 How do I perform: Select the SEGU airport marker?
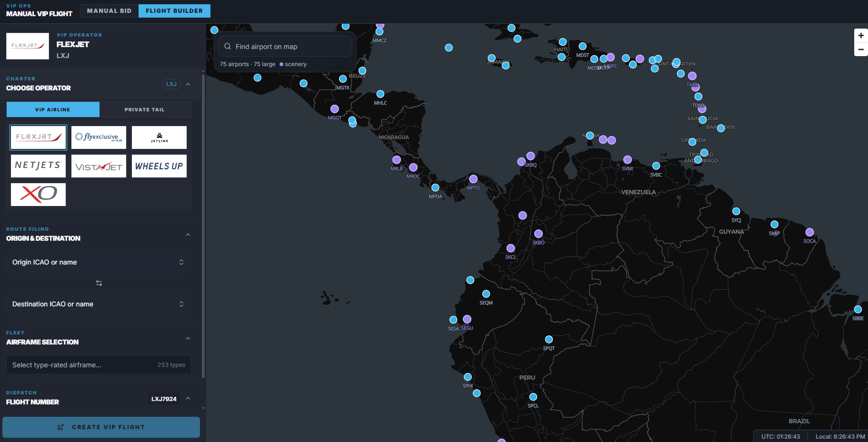click(x=467, y=319)
